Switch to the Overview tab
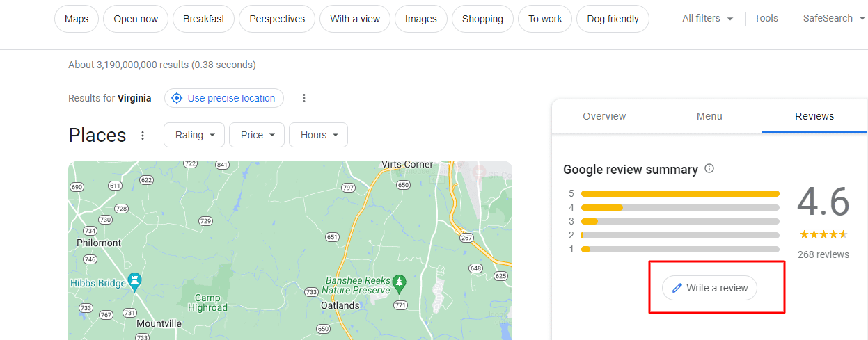The image size is (868, 340). point(604,116)
